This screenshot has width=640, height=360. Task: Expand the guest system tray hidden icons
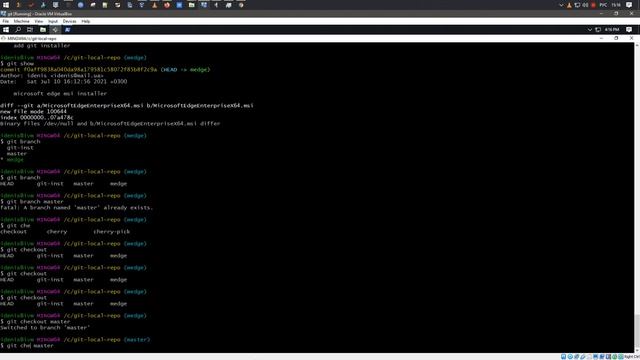[x=589, y=30]
